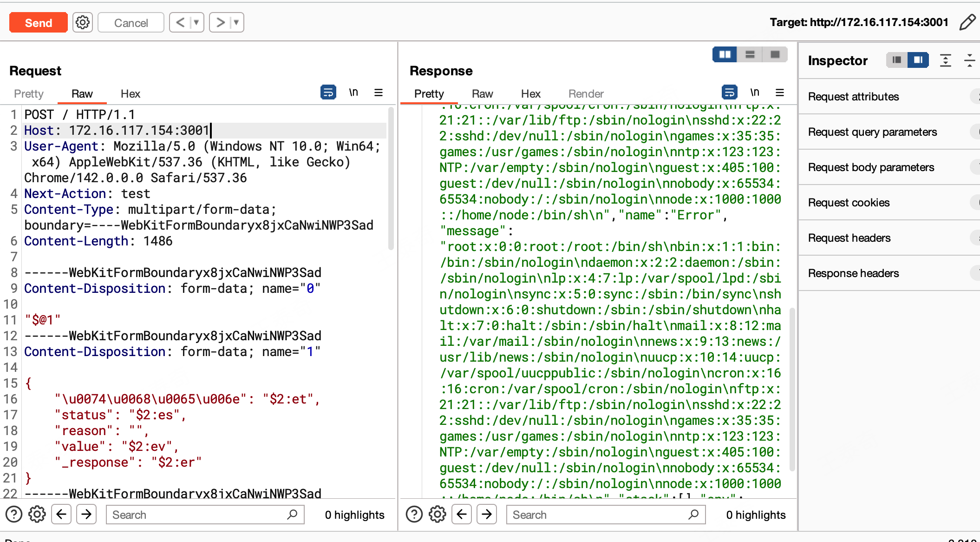Toggle word wrap in Response panel
This screenshot has height=542, width=980.
point(729,93)
